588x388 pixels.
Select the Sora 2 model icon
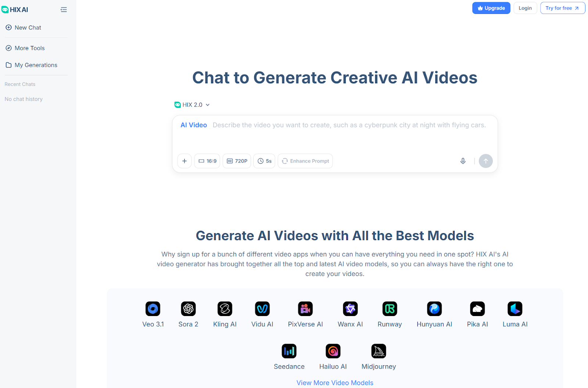tap(188, 309)
